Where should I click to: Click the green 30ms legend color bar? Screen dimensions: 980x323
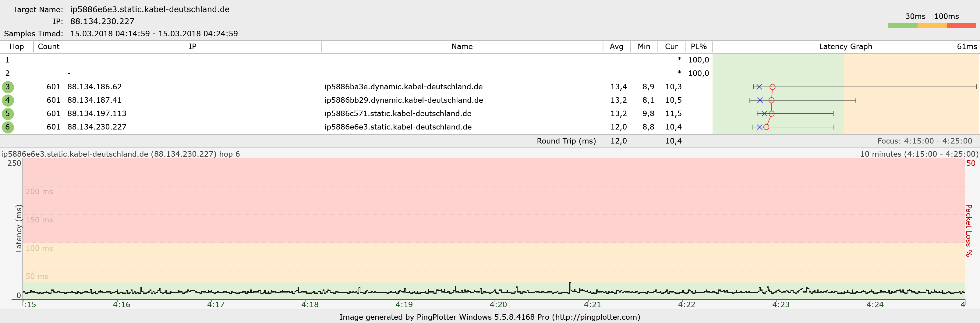[903, 26]
